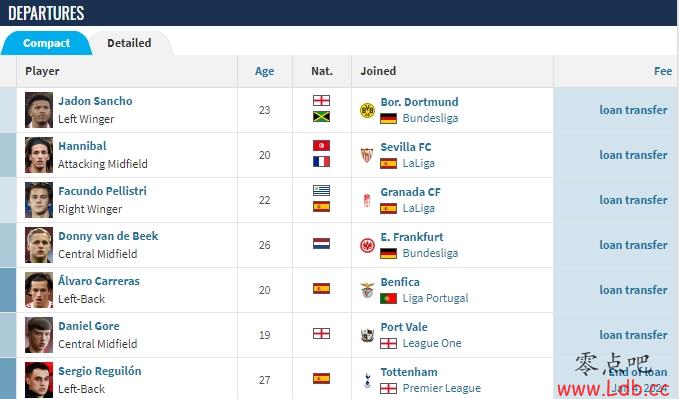This screenshot has width=679, height=399.
Task: Click the Granada CF club crest icon
Action: [x=367, y=200]
